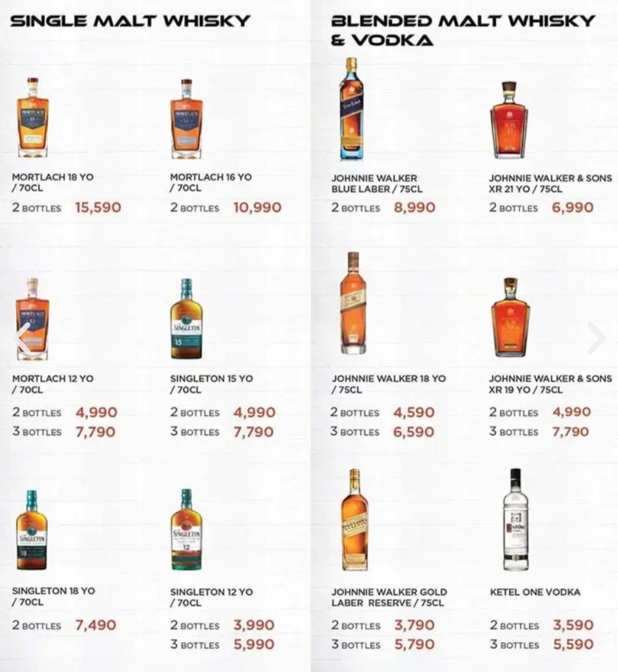This screenshot has height=672, width=618.
Task: Click the 15,590 price for Mortlach 18 YO
Action: (x=98, y=207)
